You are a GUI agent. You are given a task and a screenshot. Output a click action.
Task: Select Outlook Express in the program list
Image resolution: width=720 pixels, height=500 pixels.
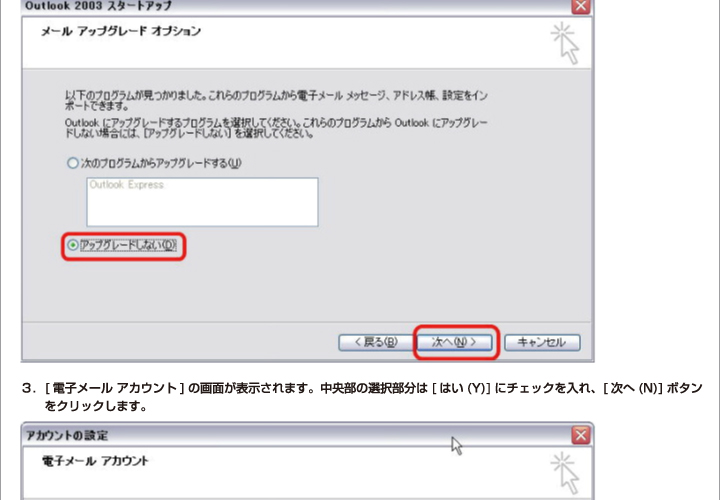pos(126,185)
